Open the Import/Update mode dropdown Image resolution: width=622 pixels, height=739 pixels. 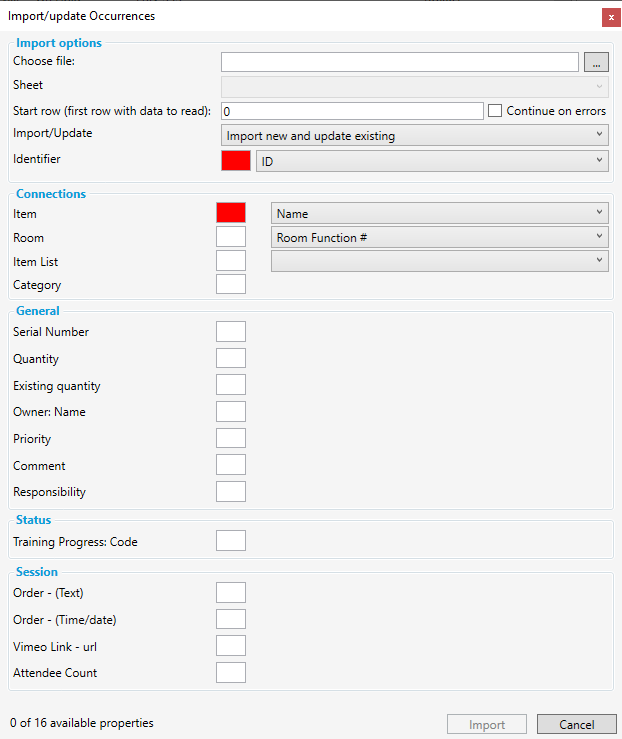pos(413,135)
